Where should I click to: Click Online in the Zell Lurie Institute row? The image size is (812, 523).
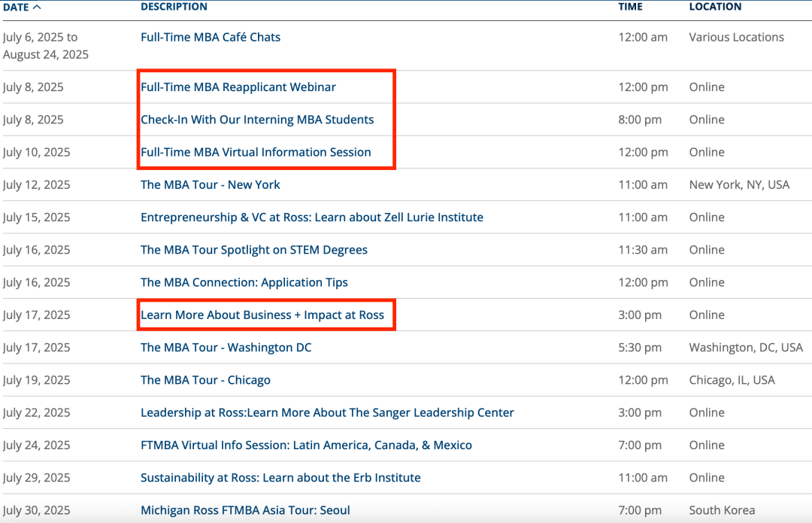tap(707, 217)
